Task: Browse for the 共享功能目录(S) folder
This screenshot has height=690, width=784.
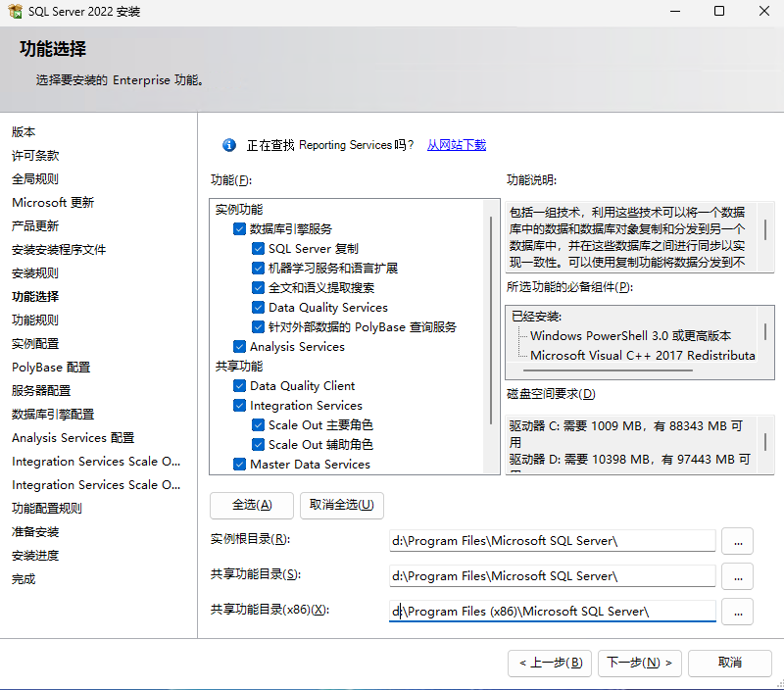Action: coord(738,576)
